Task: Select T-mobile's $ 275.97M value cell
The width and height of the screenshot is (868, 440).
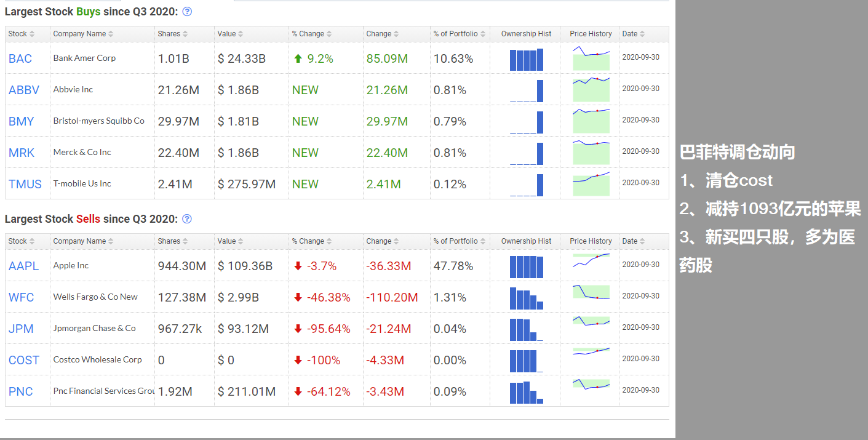Action: click(x=247, y=184)
